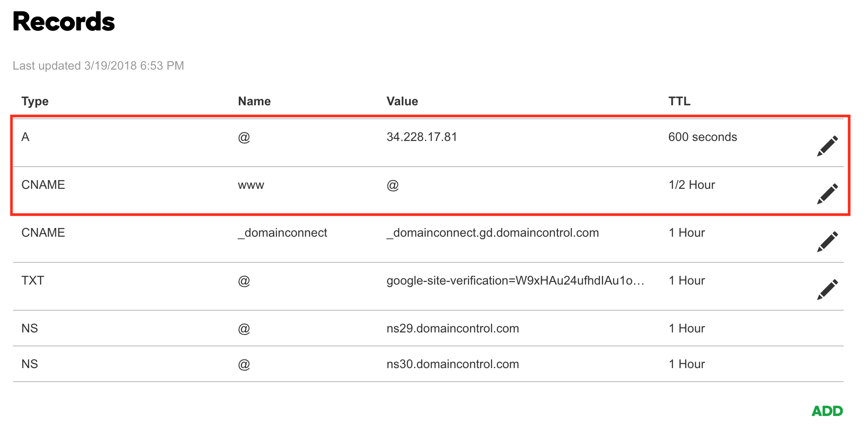Click the 600 seconds TTL value

click(703, 137)
